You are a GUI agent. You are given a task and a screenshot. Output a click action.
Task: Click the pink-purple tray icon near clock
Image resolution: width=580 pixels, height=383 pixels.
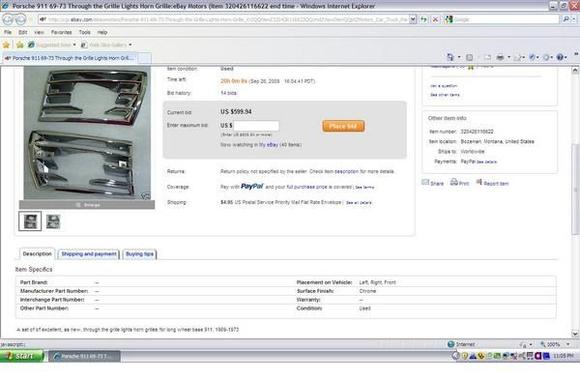pyautogui.click(x=538, y=356)
